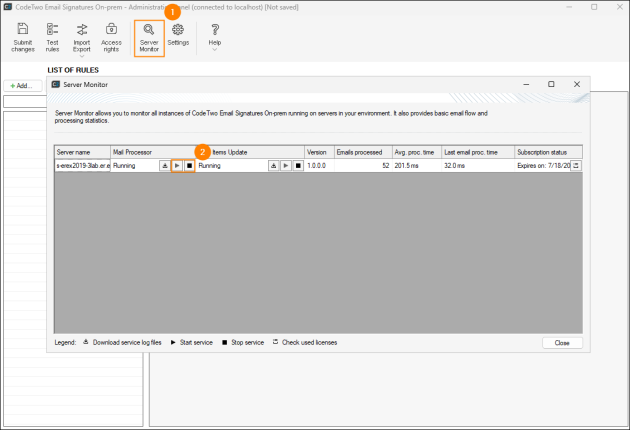The image size is (630, 430).
Task: Click the version value 1.0.0.0
Action: pos(317,166)
